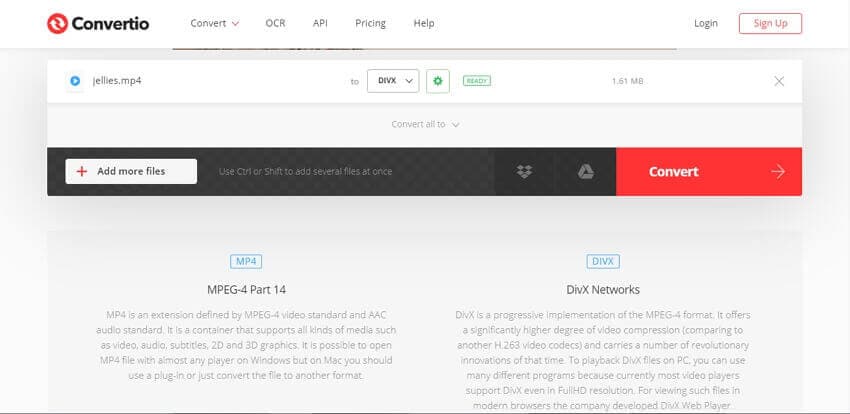Click the video file icon beside jellies.mp4
This screenshot has width=850, height=414.
click(x=75, y=81)
